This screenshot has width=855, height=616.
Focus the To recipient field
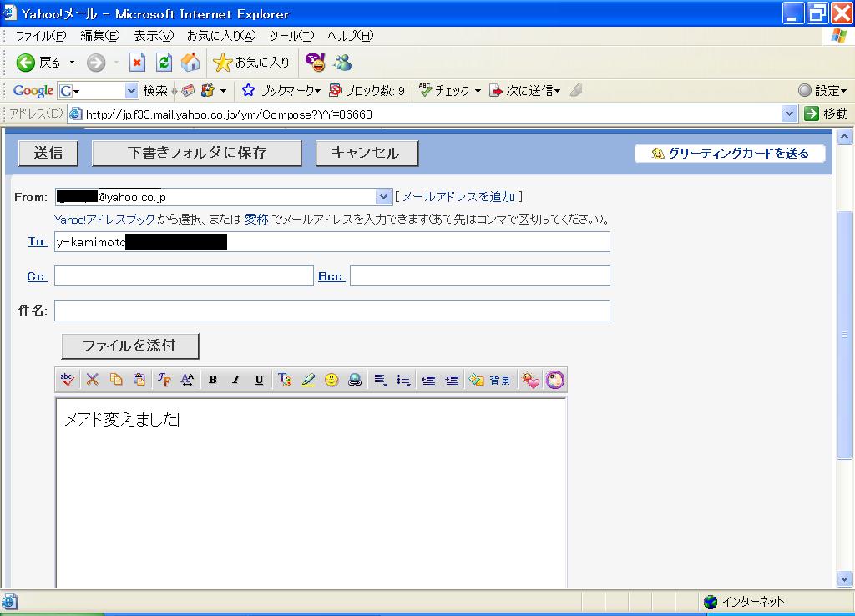(332, 241)
